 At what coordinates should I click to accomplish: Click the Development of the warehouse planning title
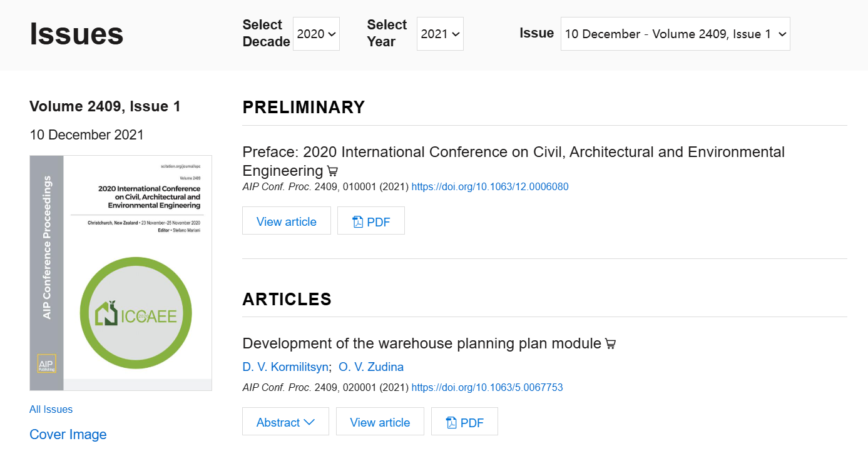[x=421, y=343]
